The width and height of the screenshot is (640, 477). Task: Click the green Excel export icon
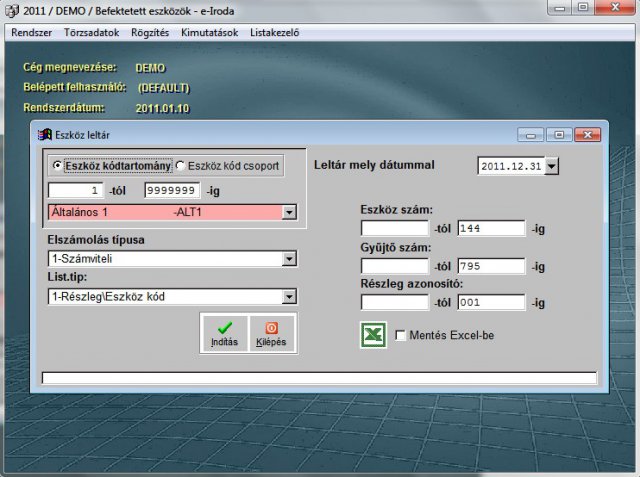click(x=374, y=336)
